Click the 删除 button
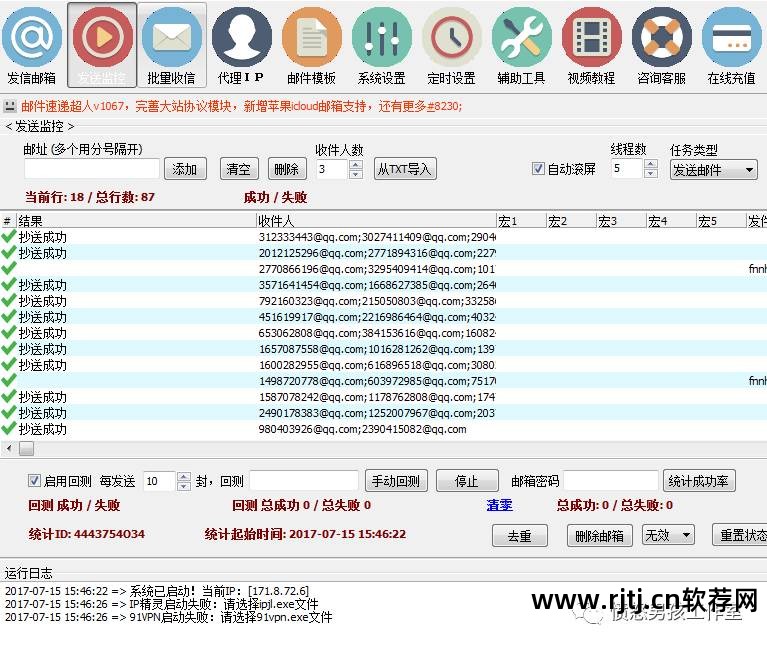 click(x=287, y=169)
